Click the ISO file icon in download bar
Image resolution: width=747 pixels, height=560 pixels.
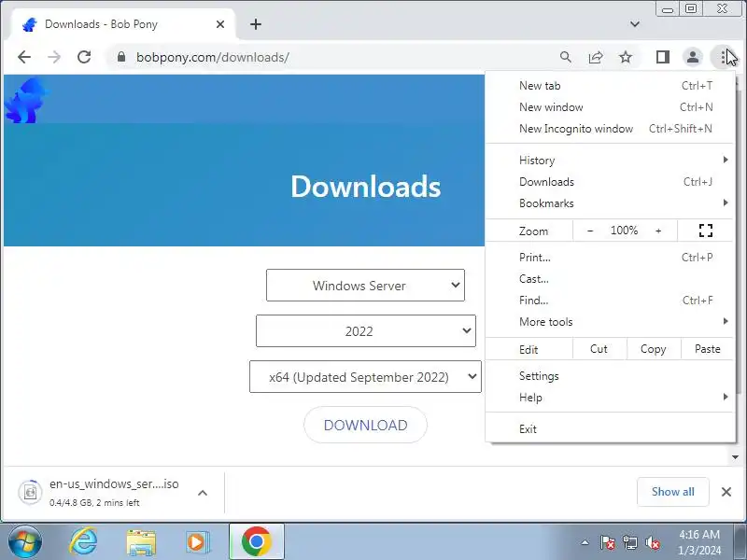click(x=31, y=492)
